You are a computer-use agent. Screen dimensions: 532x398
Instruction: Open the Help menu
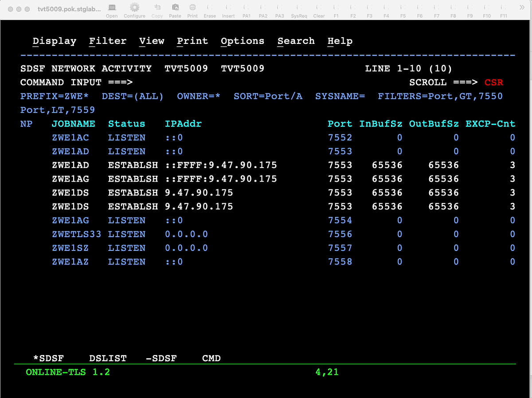point(340,41)
